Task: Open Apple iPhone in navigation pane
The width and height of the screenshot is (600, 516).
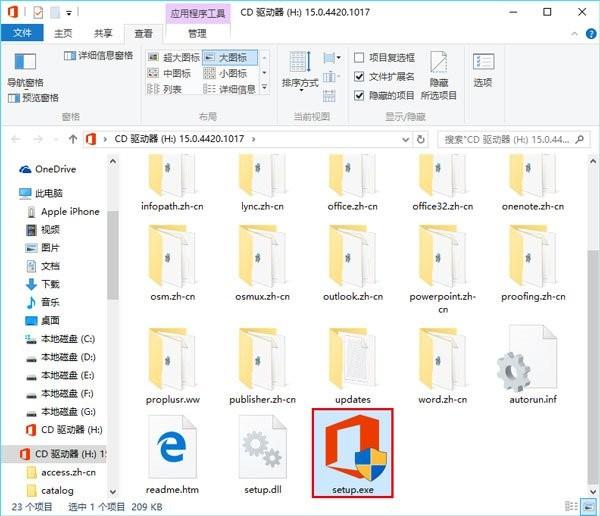Action: [63, 212]
